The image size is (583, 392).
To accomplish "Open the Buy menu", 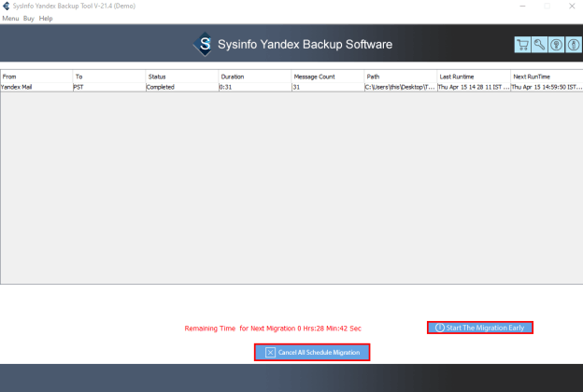I will tap(29, 19).
